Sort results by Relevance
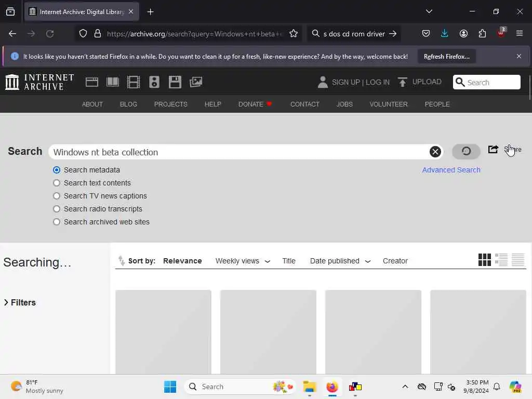 pyautogui.click(x=182, y=261)
